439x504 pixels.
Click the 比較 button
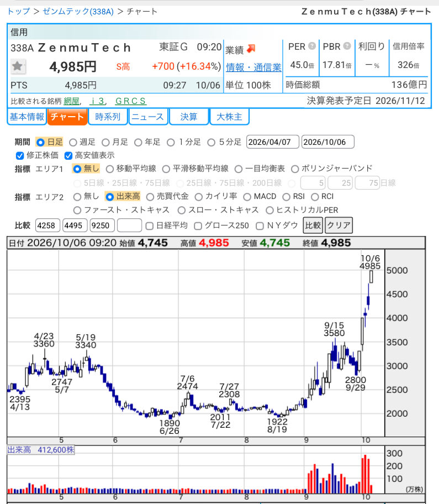(x=313, y=225)
